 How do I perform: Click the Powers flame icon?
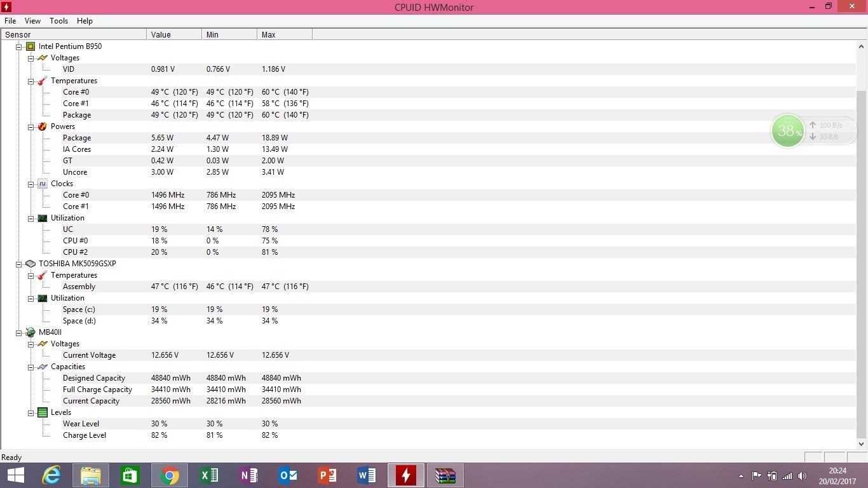43,126
